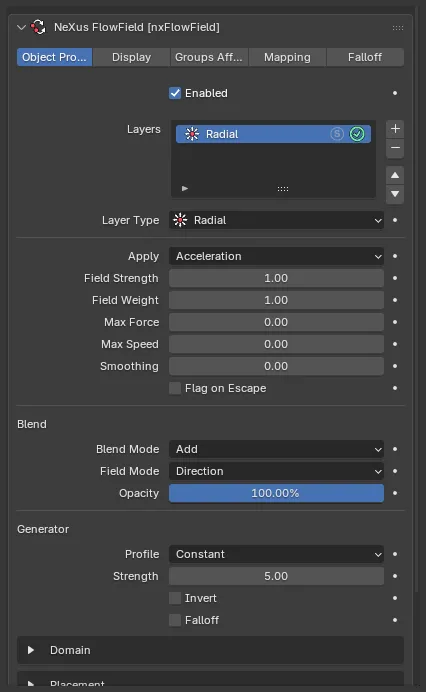426x692 pixels.
Task: Open the Falloff tab
Action: point(365,57)
